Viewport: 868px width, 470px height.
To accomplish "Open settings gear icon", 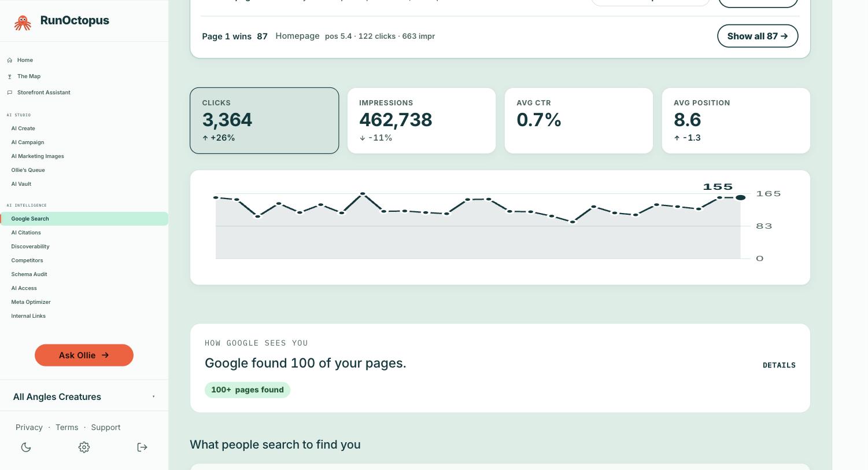I will (x=84, y=447).
